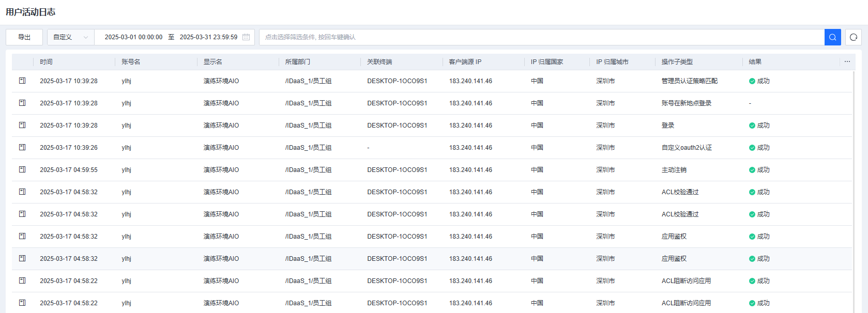Expand the 自定义 time range dropdown
The width and height of the screenshot is (868, 313).
coord(70,37)
